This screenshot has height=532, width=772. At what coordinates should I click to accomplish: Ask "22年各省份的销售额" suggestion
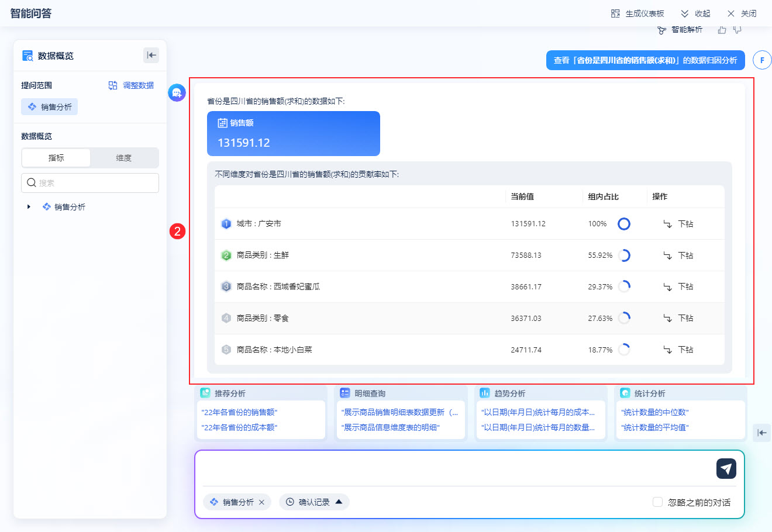[239, 413]
